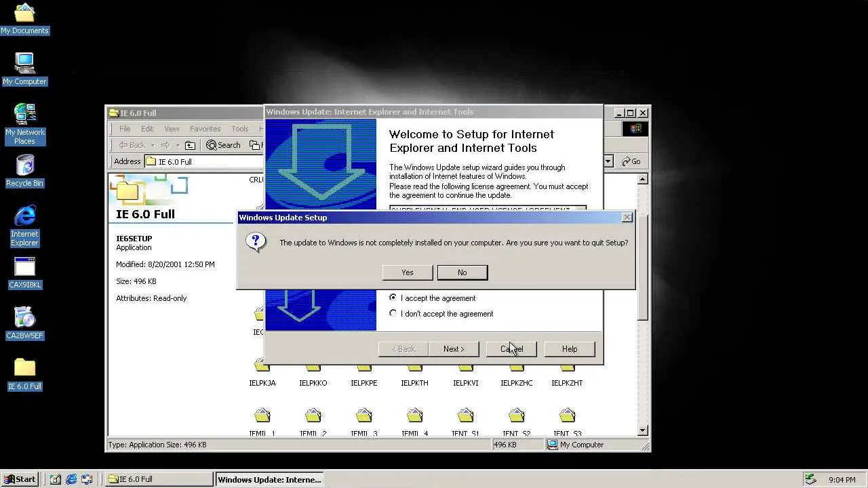Launch Internet Explorer from Quick Launch
The image size is (868, 488).
(x=71, y=479)
